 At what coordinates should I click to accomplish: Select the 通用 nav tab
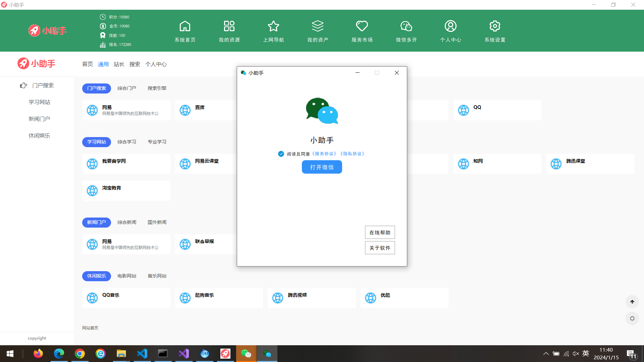tap(103, 64)
